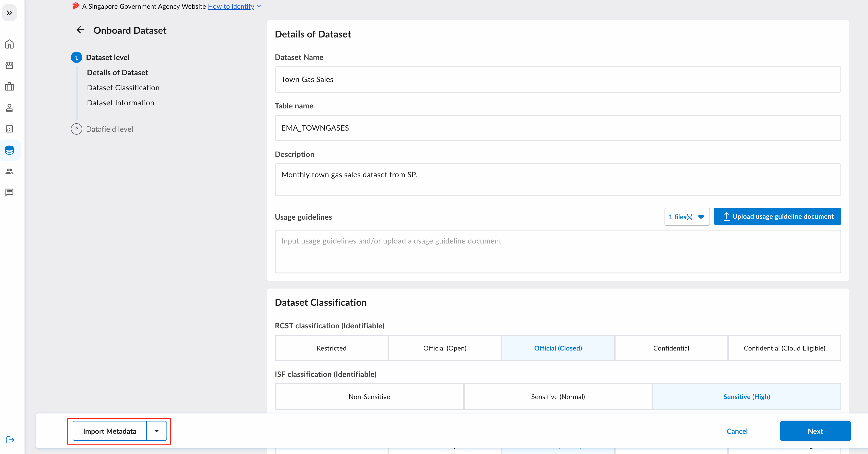Open the database datasets icon in sidebar
This screenshot has height=454, width=868.
pos(9,150)
